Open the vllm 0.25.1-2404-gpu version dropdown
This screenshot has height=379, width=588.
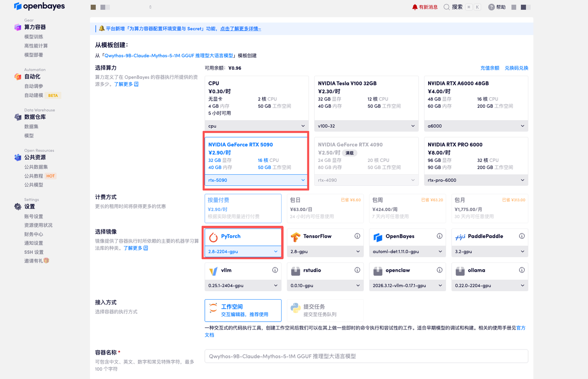243,285
